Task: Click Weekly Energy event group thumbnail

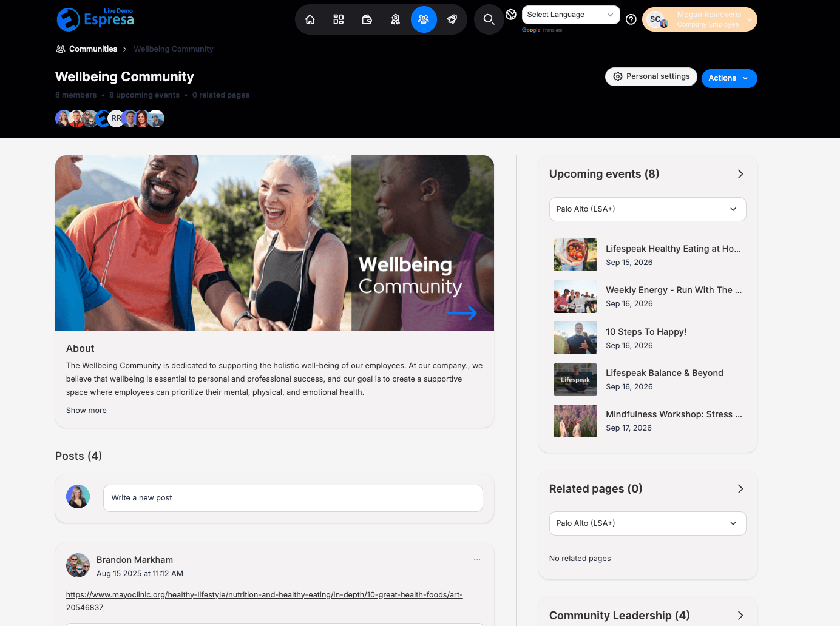Action: click(x=575, y=296)
